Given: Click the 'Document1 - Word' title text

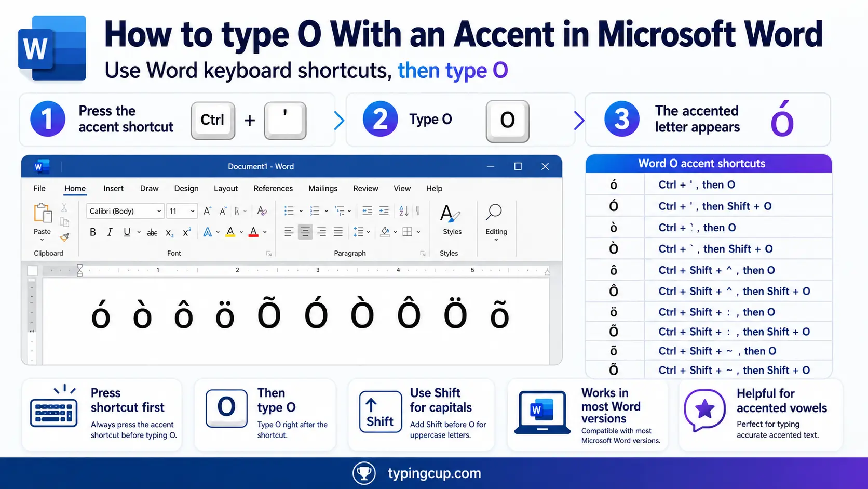Looking at the screenshot, I should tap(261, 167).
